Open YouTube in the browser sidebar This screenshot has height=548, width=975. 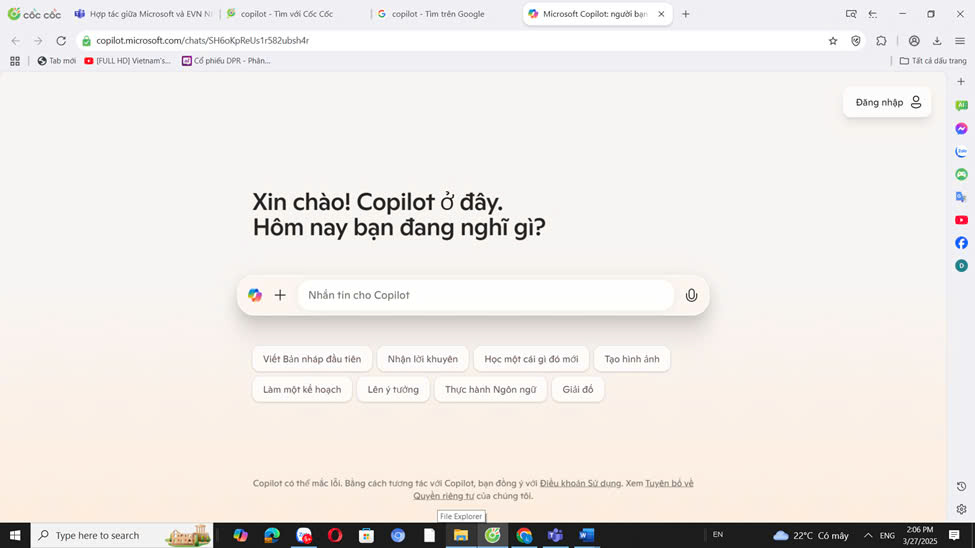click(x=961, y=220)
